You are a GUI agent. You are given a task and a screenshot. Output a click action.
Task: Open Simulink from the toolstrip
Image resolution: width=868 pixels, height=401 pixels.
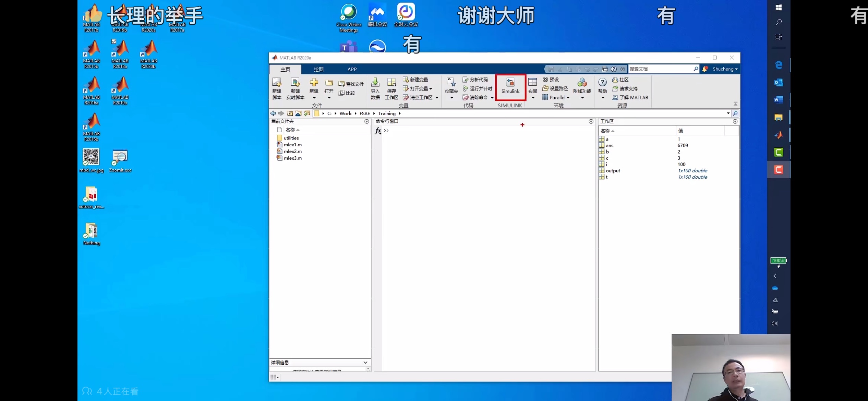(x=510, y=86)
